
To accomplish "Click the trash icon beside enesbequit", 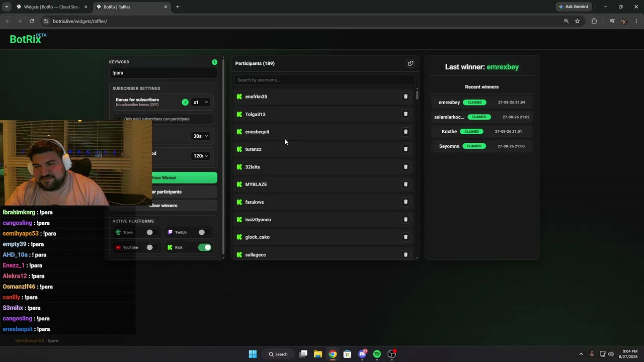I will (406, 132).
